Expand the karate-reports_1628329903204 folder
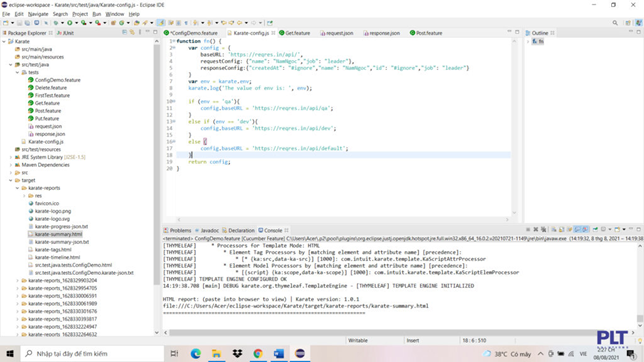 coord(17,280)
